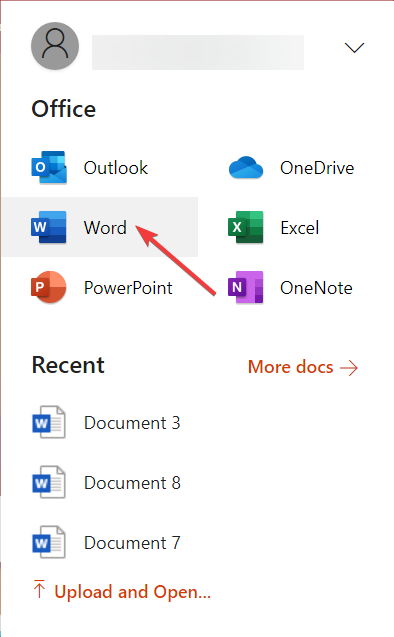
Task: Click the More docs arrow icon
Action: 349,368
